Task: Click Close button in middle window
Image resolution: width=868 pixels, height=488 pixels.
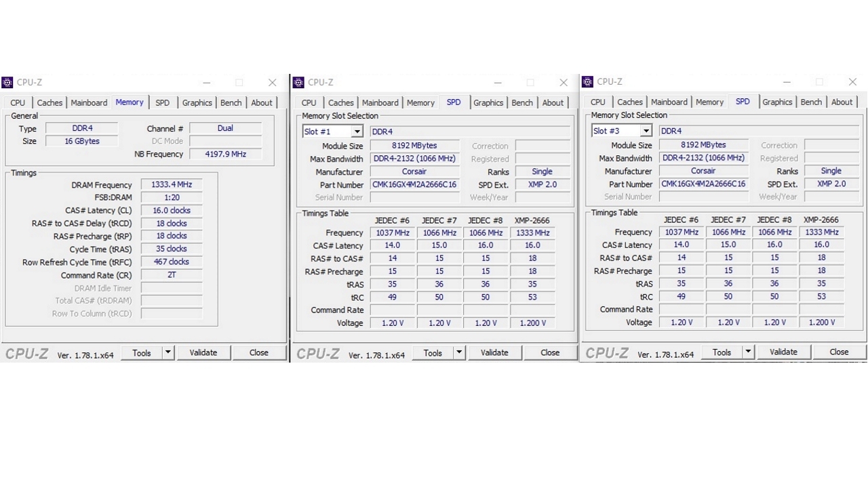Action: coord(550,352)
